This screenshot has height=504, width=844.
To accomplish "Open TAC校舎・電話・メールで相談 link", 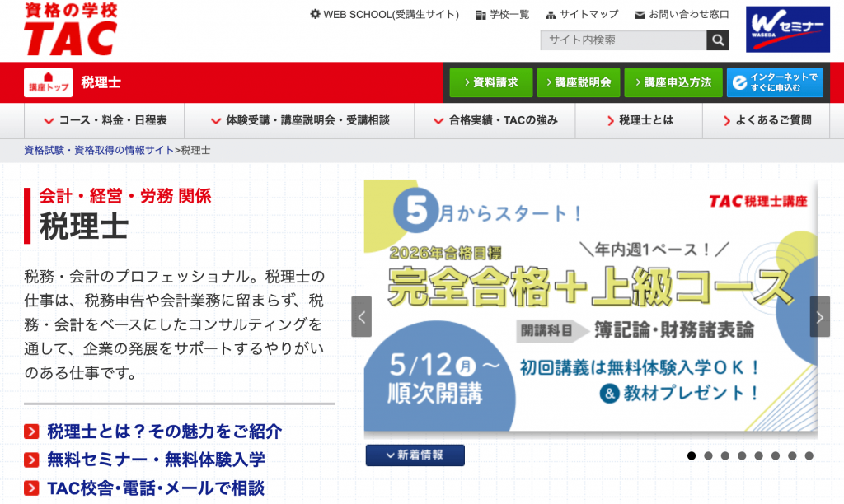I will (156, 488).
